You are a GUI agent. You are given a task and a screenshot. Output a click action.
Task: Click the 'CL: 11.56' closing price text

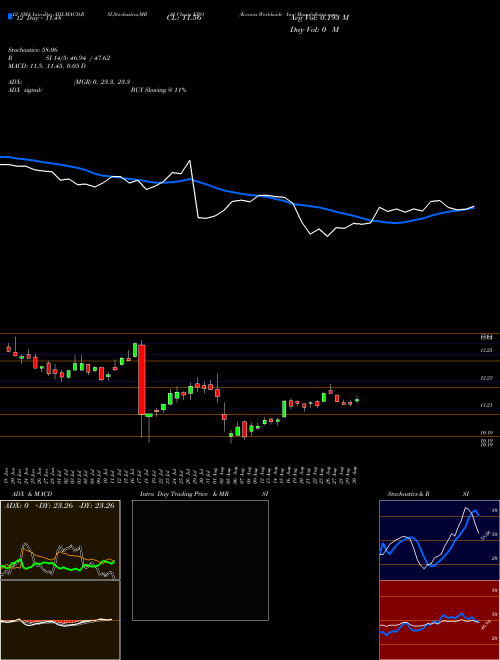point(184,18)
